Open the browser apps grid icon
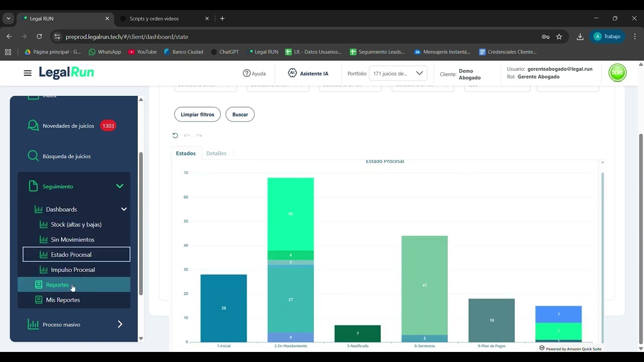Image resolution: width=644 pixels, height=362 pixels. pyautogui.click(x=8, y=52)
